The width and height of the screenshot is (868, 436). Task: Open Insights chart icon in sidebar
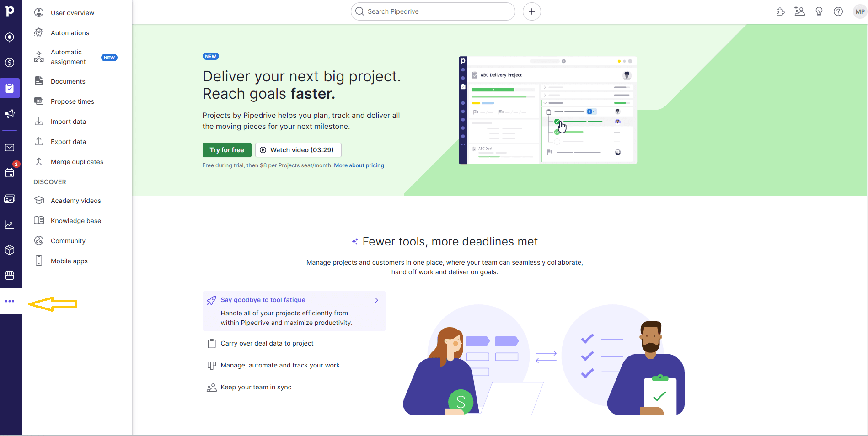10,224
